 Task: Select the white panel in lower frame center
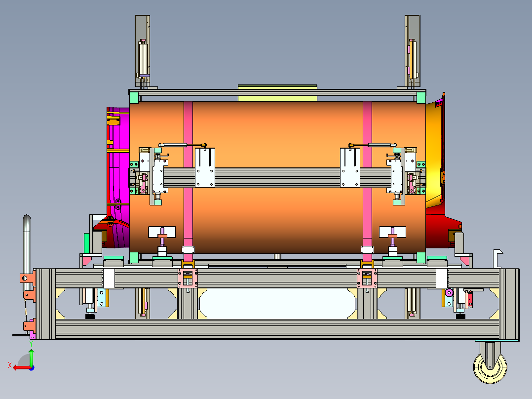coord(277,304)
